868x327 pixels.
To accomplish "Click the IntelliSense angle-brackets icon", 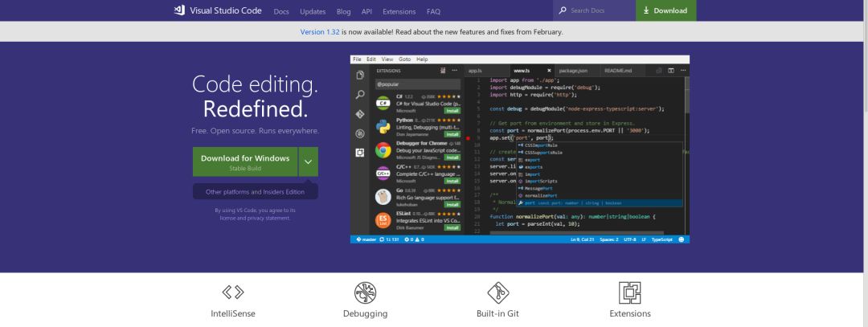I will 233,292.
